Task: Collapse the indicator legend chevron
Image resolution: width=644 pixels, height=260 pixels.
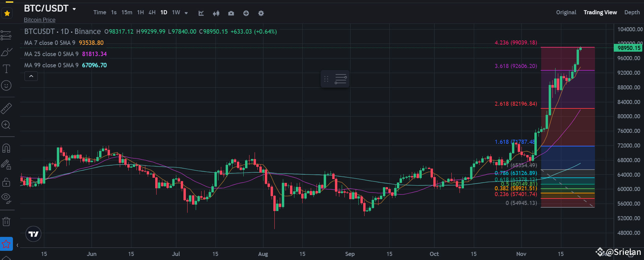Action: [31, 76]
